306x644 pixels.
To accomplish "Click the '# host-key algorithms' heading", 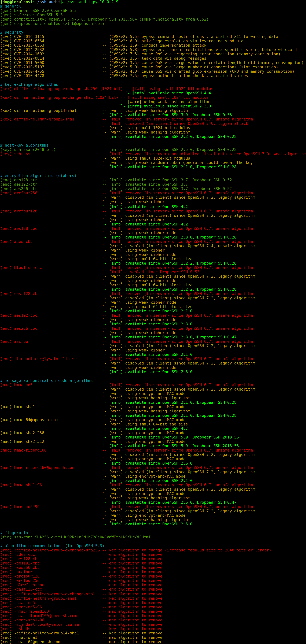I will [24, 145].
